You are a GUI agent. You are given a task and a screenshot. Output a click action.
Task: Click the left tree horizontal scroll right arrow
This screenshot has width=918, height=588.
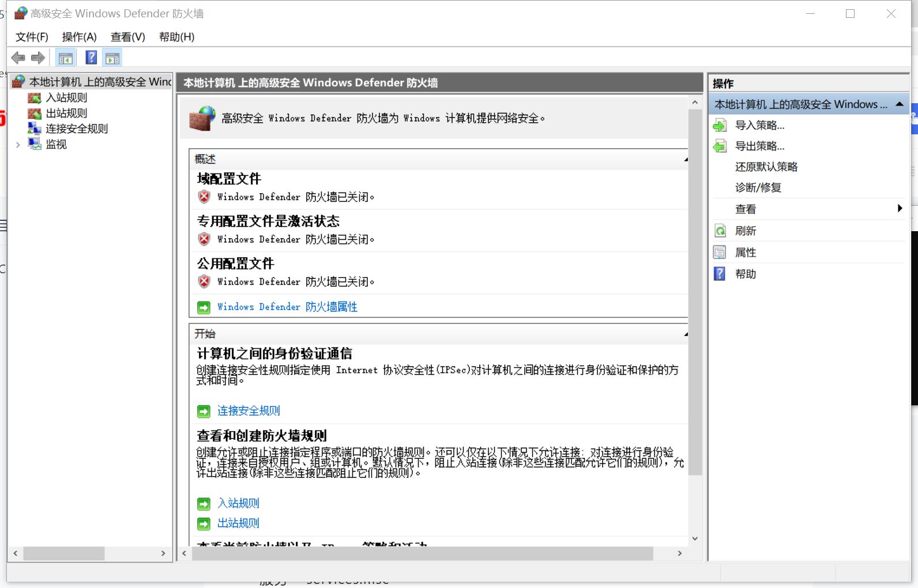163,553
